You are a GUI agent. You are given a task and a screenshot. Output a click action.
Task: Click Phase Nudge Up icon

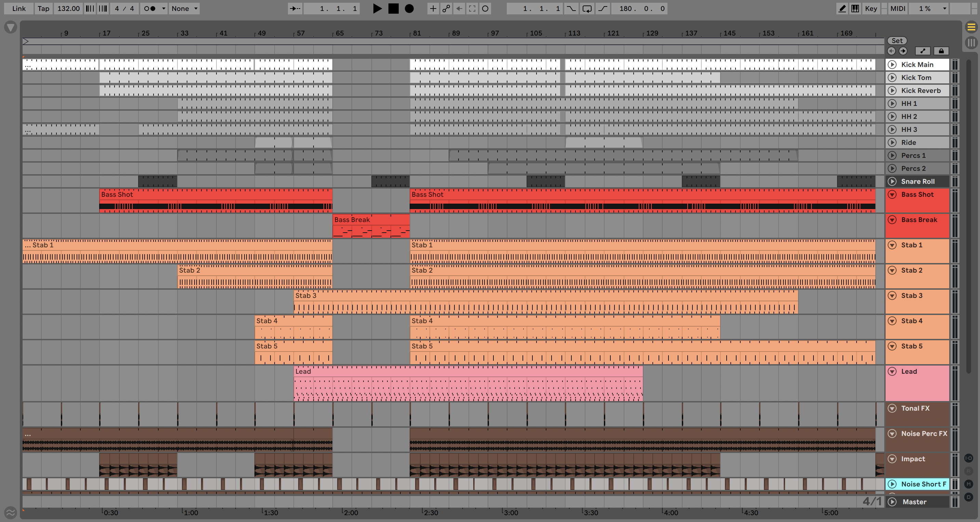(x=103, y=8)
